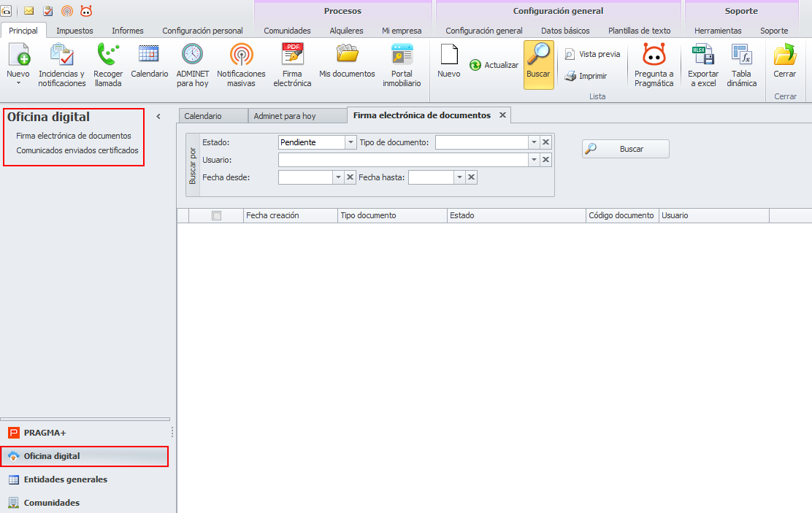Viewport: 812px width, 513px height.
Task: Open Comunicados enviados certificados link
Action: [x=77, y=150]
